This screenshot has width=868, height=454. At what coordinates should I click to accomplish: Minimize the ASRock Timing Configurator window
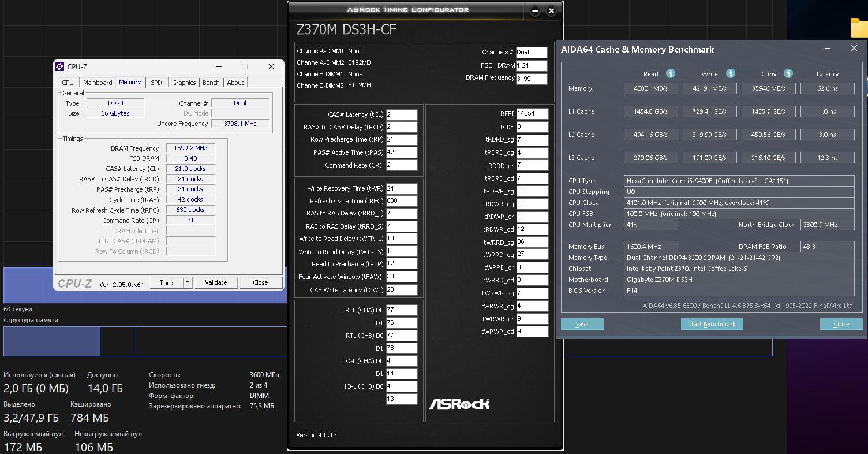coord(536,10)
